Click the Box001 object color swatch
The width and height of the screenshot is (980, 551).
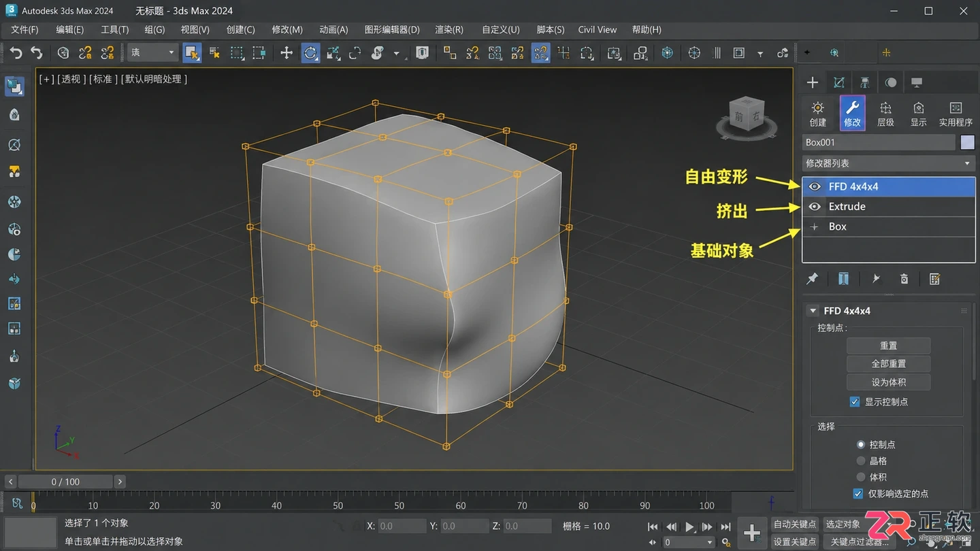[967, 142]
